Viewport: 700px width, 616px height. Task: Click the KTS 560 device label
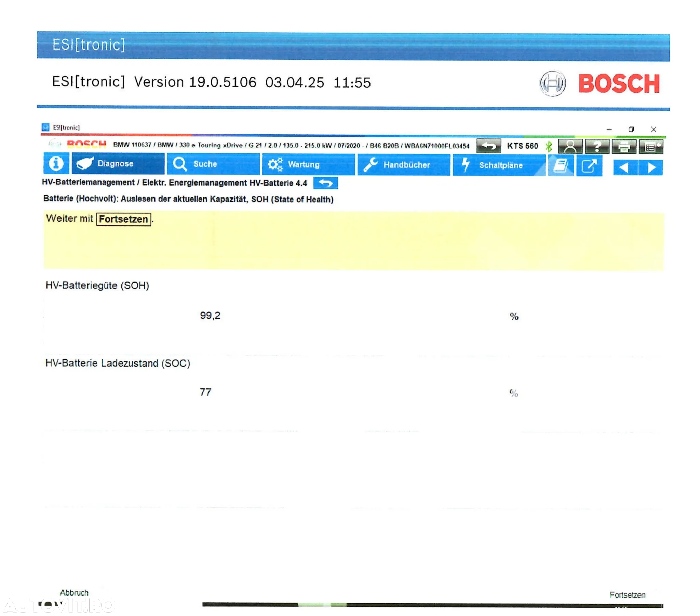[522, 146]
